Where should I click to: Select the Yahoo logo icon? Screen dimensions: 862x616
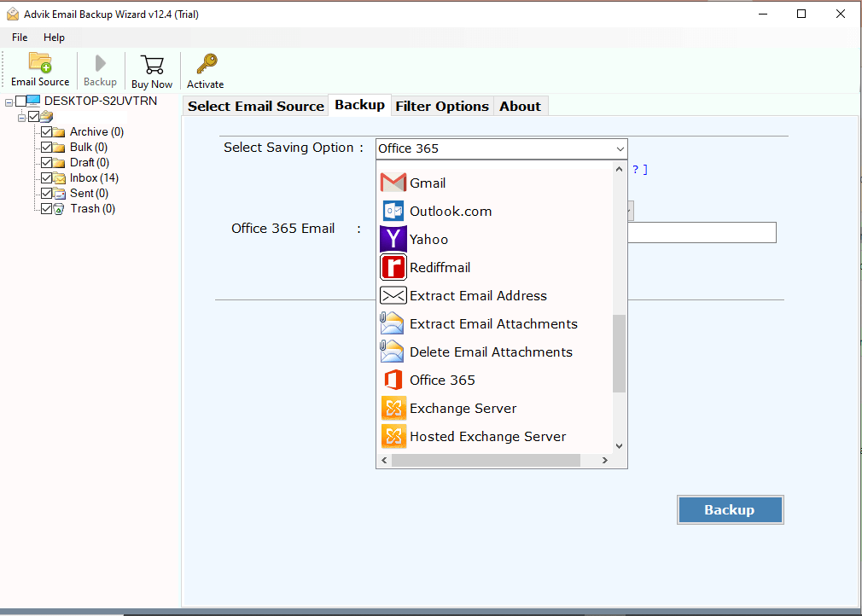tap(393, 239)
